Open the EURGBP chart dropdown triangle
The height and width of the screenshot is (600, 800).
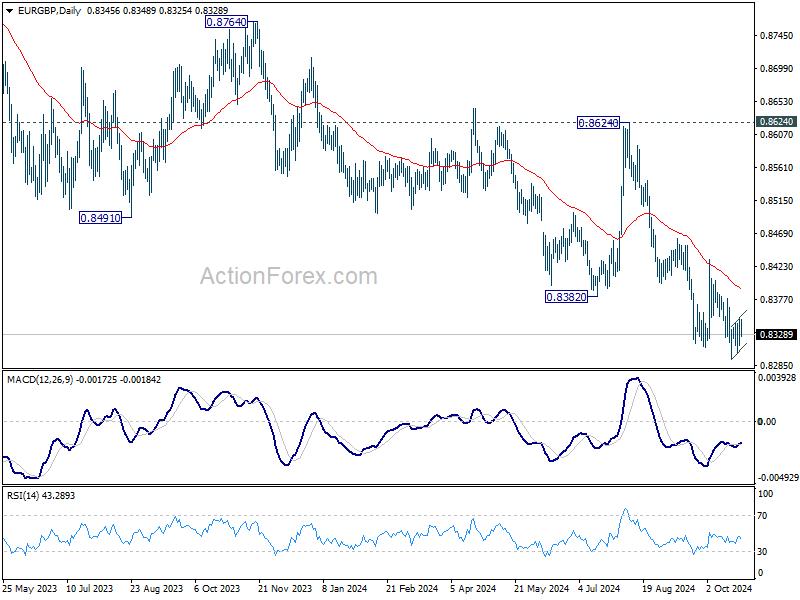(9, 11)
